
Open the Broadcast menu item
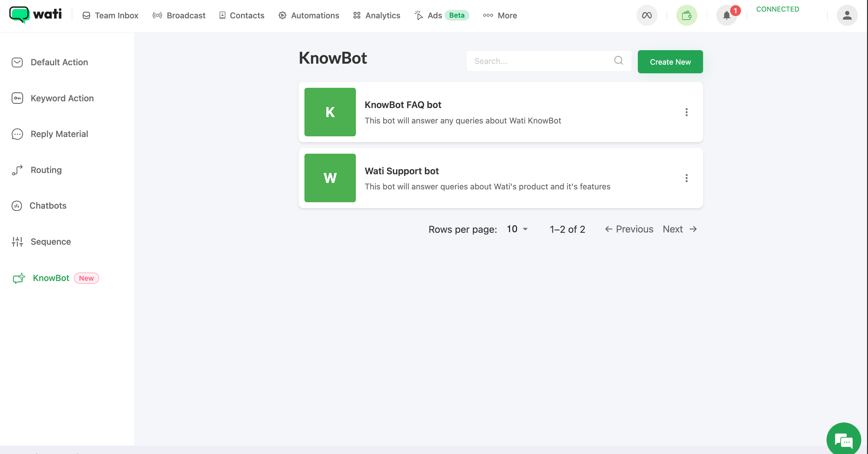coord(179,15)
